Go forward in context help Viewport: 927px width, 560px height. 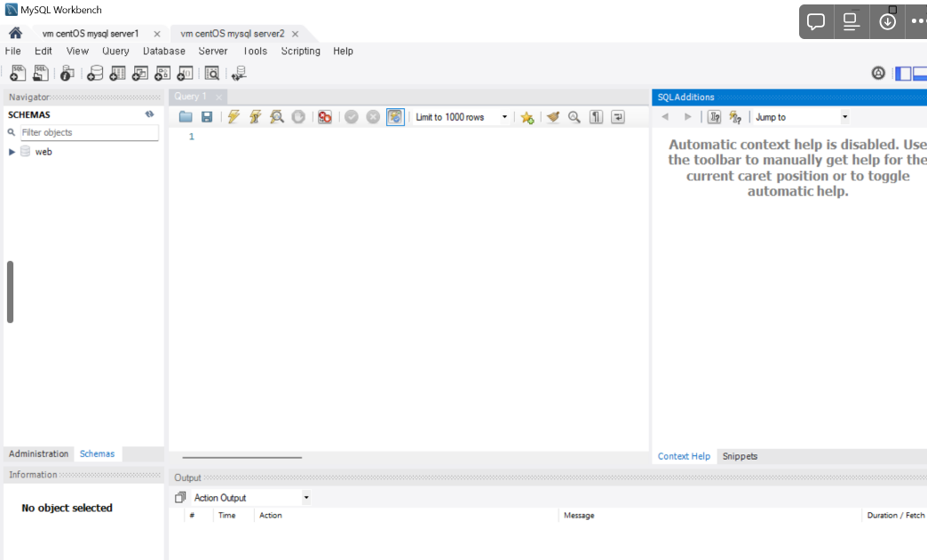tap(687, 117)
